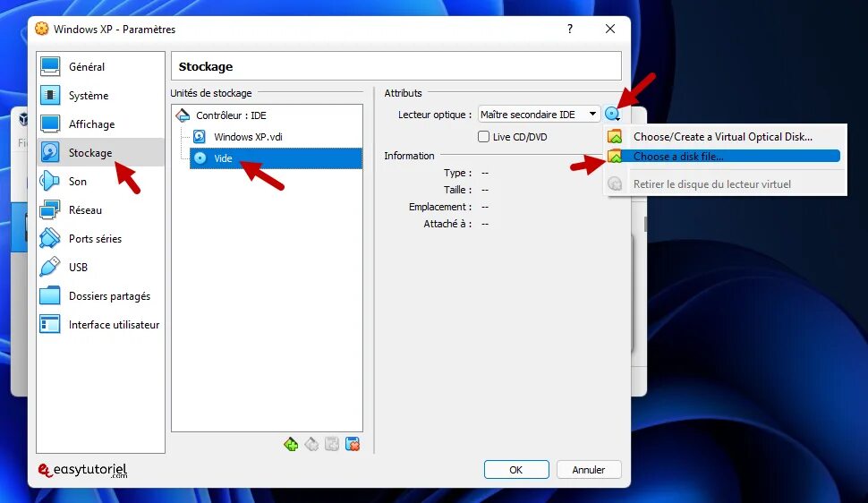Select the Vide optical drive entry
Screen dimensions: 868x503
tap(276, 158)
